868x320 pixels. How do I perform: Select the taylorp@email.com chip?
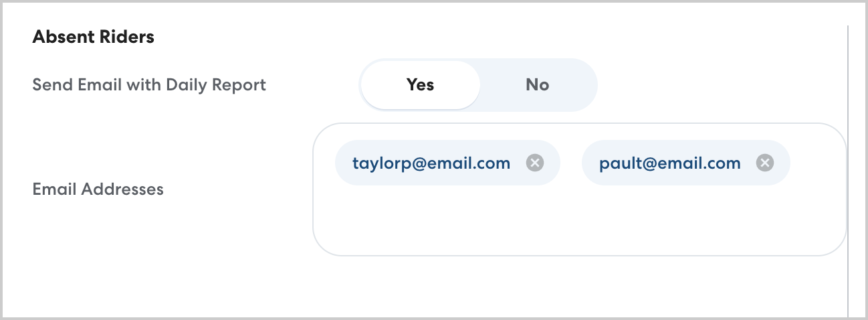[x=431, y=163]
